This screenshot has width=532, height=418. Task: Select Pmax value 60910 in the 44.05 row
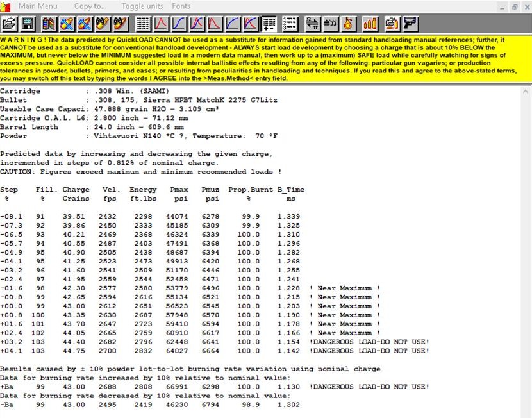(177, 333)
